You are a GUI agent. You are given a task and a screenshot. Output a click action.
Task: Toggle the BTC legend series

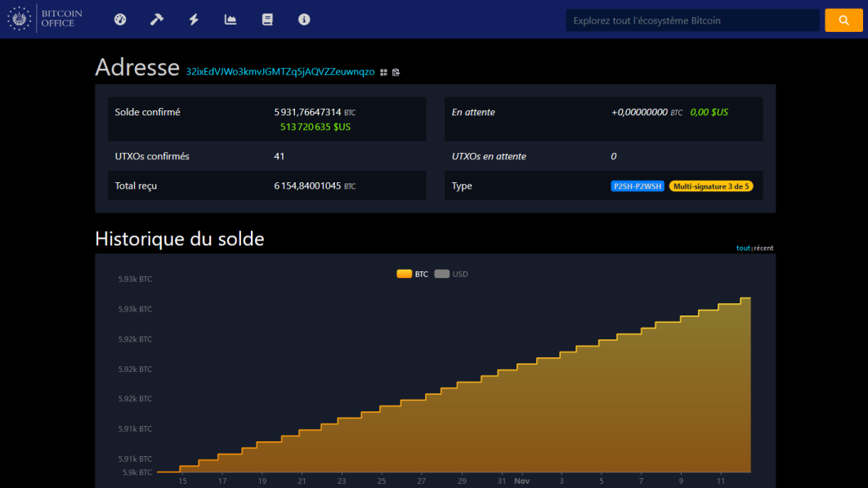413,274
